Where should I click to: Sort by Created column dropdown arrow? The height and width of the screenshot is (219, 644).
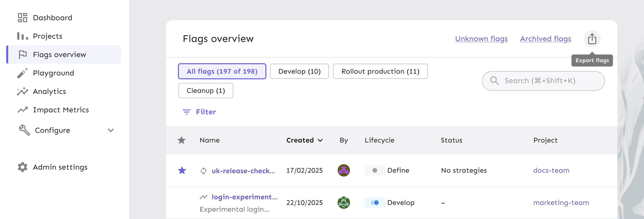point(320,140)
